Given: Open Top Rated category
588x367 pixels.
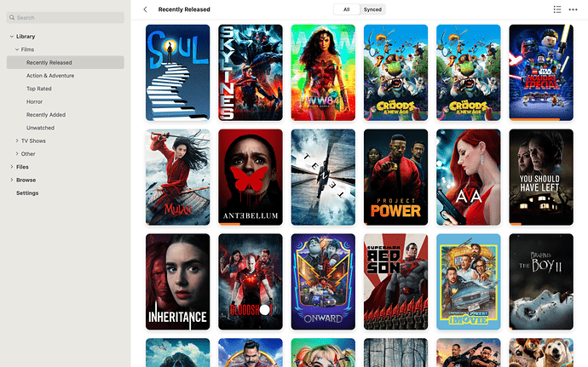Looking at the screenshot, I should coord(39,89).
